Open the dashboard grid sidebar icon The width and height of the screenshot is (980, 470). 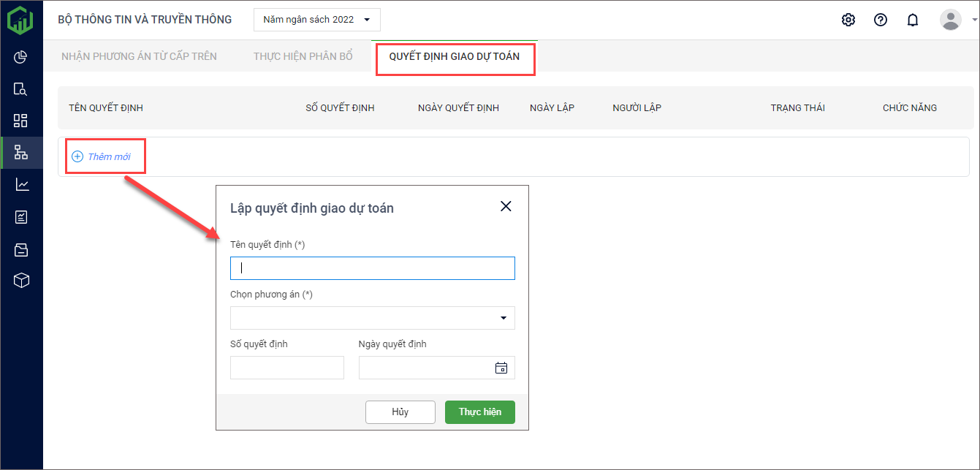pos(20,121)
